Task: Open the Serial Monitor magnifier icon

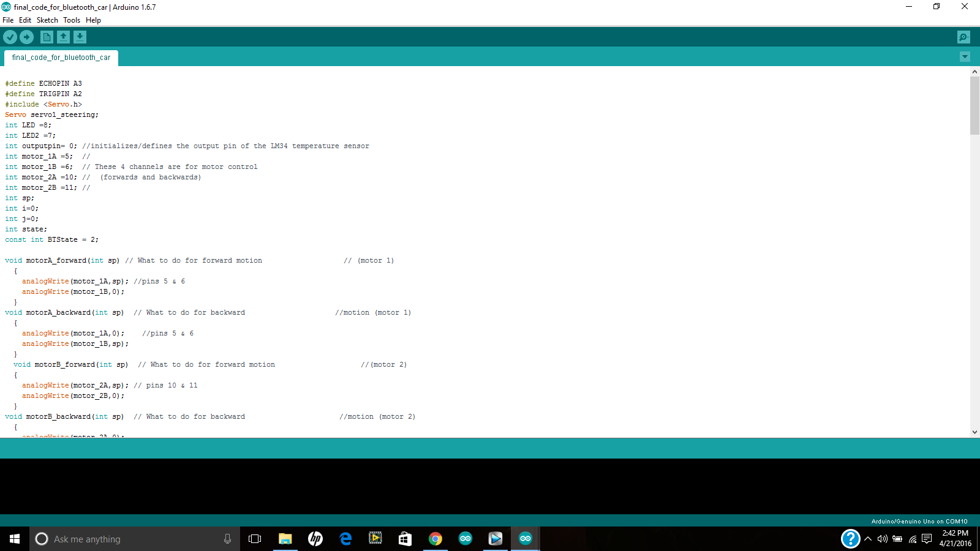Action: click(x=963, y=37)
